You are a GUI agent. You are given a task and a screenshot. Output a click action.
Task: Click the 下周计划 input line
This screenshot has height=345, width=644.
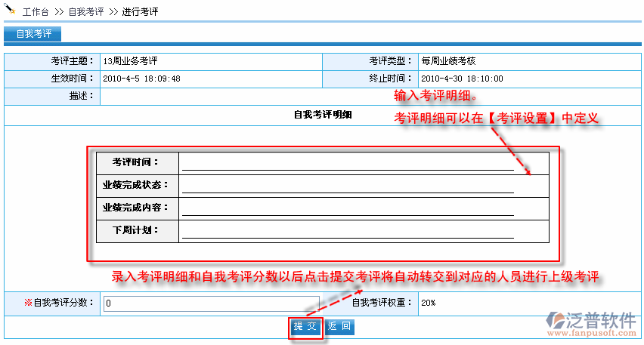348,231
